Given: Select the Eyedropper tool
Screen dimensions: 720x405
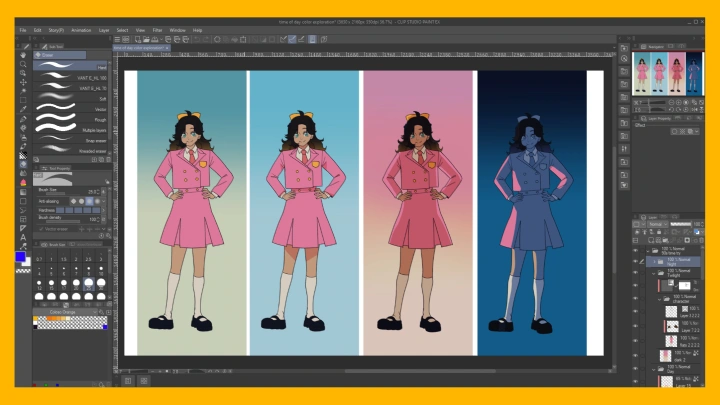Looking at the screenshot, I should (23, 109).
